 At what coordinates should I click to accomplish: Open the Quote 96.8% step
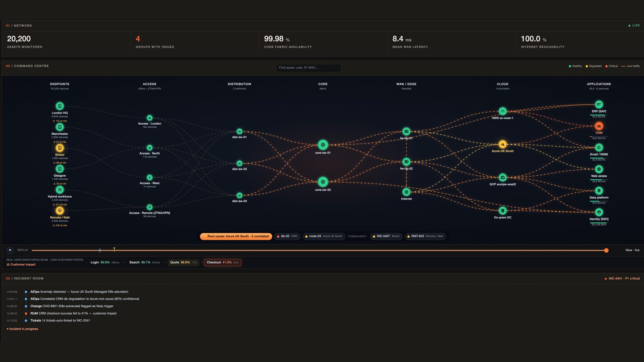point(184,263)
